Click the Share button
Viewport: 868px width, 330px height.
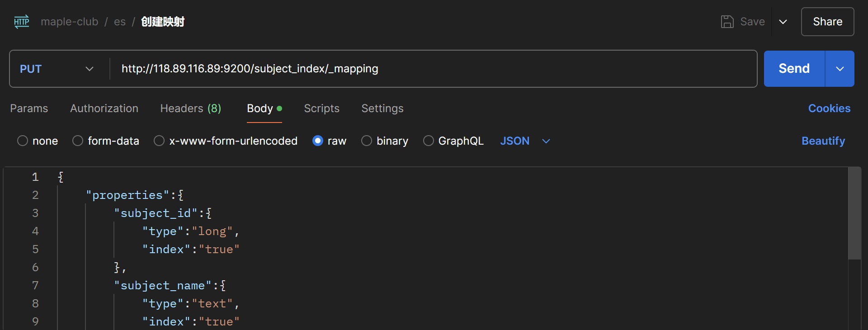827,22
